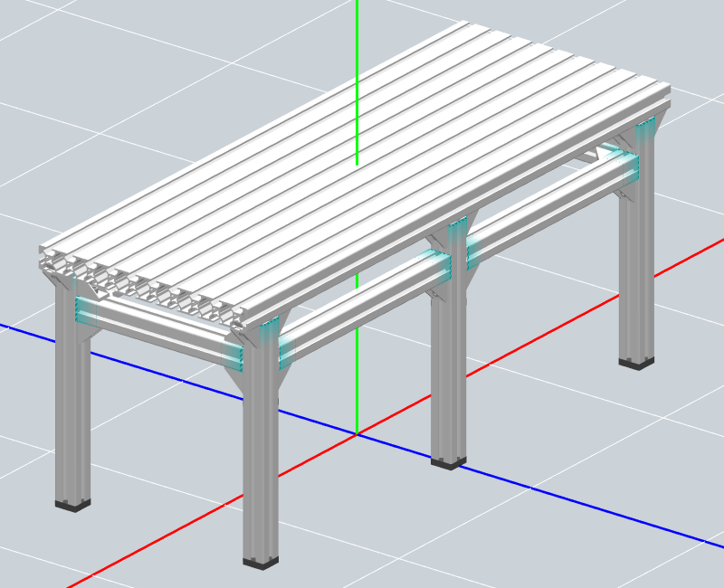This screenshot has height=588, width=724.
Task: Click the origin where axes intersect
Action: coord(357,434)
